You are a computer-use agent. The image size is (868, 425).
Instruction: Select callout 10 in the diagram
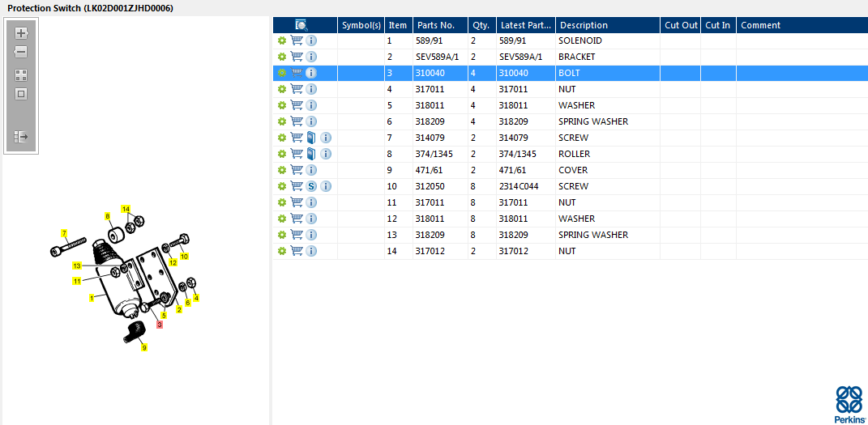coord(184,256)
